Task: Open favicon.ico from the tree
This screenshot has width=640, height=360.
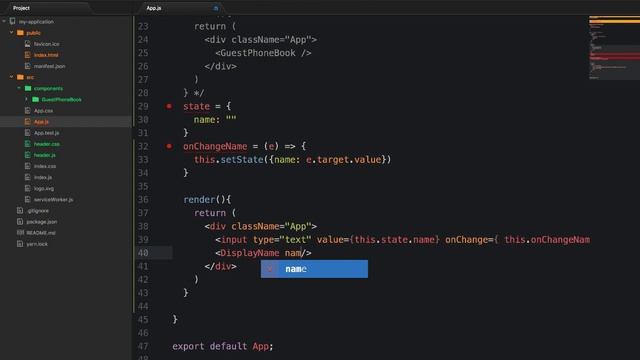Action: tap(47, 44)
